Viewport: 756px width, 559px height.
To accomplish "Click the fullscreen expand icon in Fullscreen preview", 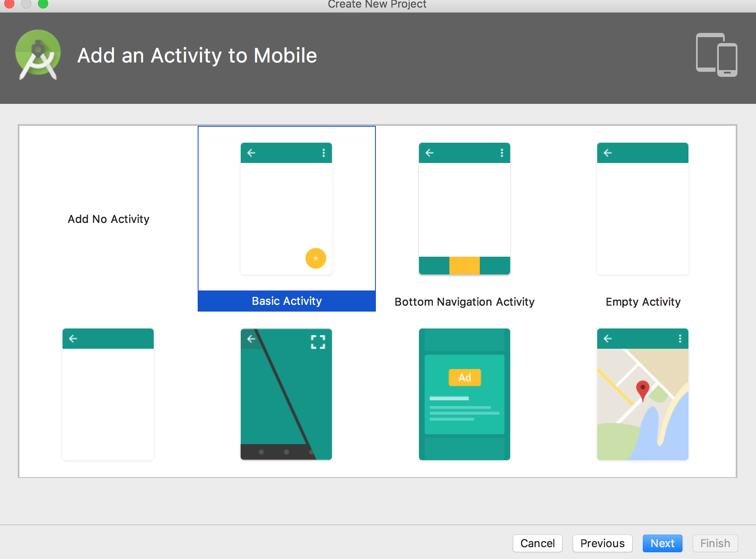I will (318, 342).
